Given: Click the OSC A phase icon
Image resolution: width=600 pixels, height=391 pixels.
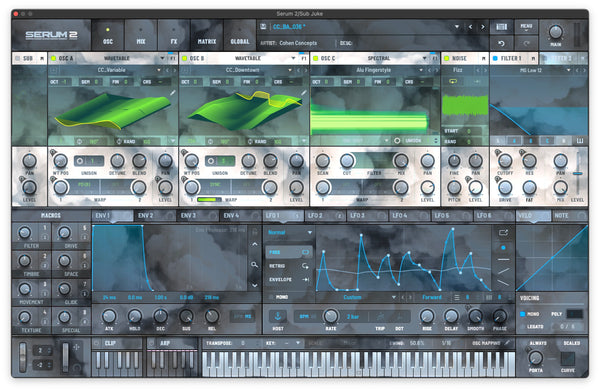Looking at the screenshot, I should (79, 142).
